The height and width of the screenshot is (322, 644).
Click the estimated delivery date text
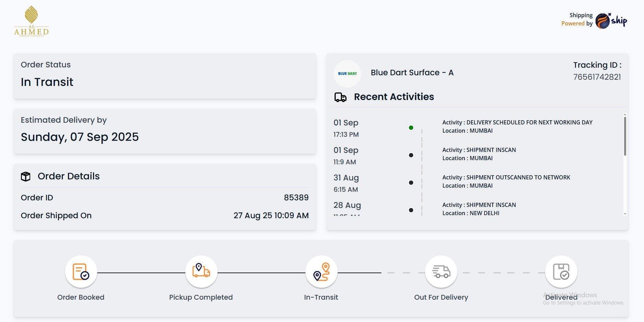pos(80,137)
